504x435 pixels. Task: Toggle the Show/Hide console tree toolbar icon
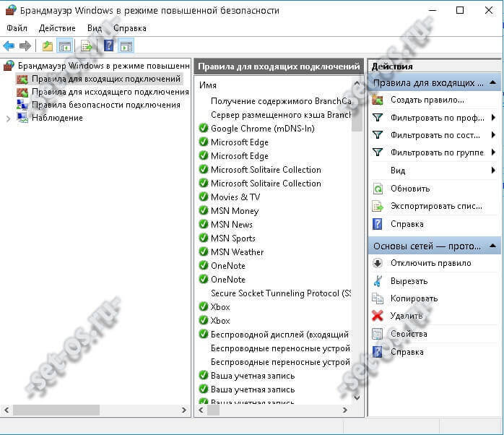64,46
